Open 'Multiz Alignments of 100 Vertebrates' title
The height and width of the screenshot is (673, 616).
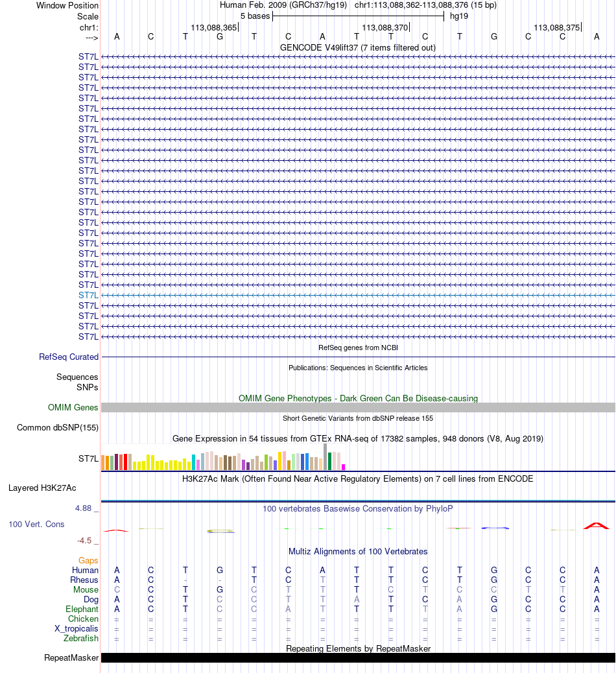click(x=358, y=552)
